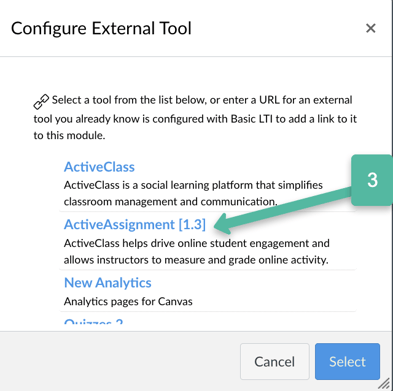Click empty footer area left of Cancel
Screen dimensions: 393x391
120,362
